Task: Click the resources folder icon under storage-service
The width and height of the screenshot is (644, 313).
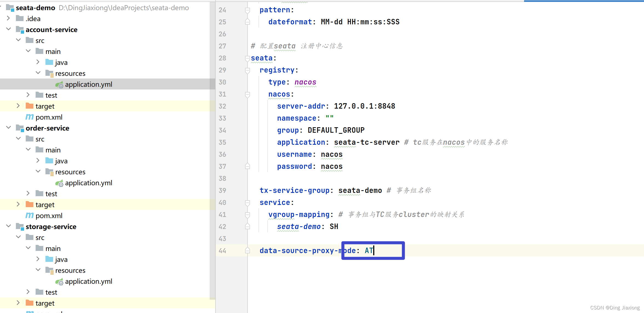Action: click(x=50, y=270)
